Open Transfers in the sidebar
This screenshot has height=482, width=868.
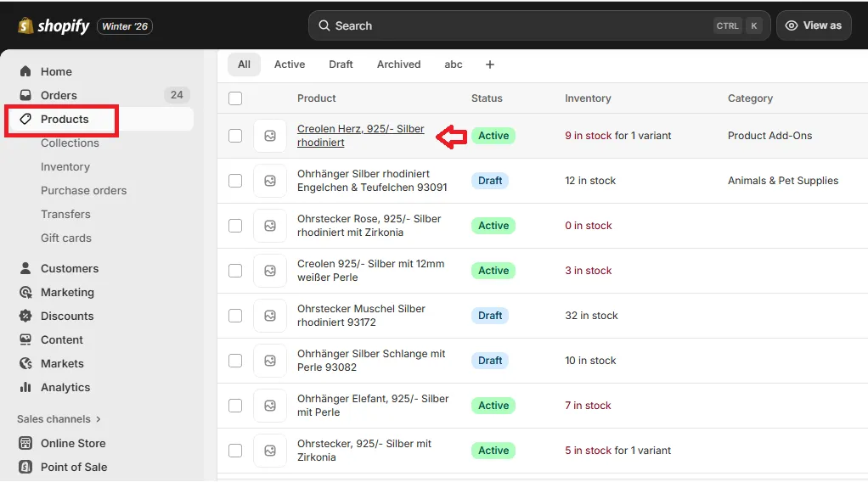point(65,214)
